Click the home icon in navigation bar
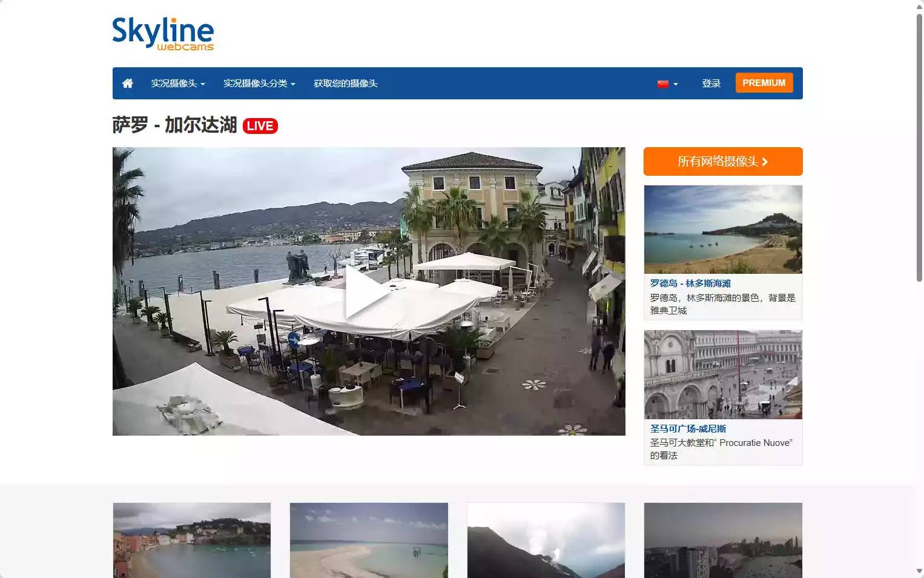Image resolution: width=924 pixels, height=578 pixels. click(x=127, y=83)
